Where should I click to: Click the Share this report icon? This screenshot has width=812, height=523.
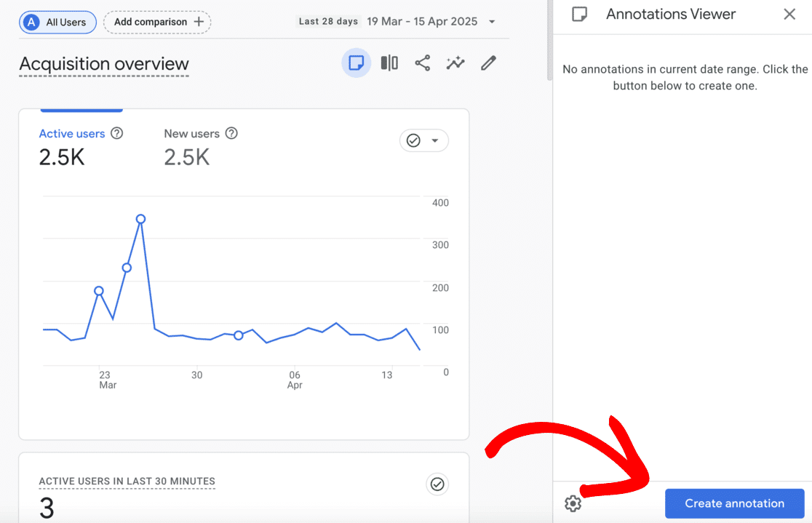(422, 63)
